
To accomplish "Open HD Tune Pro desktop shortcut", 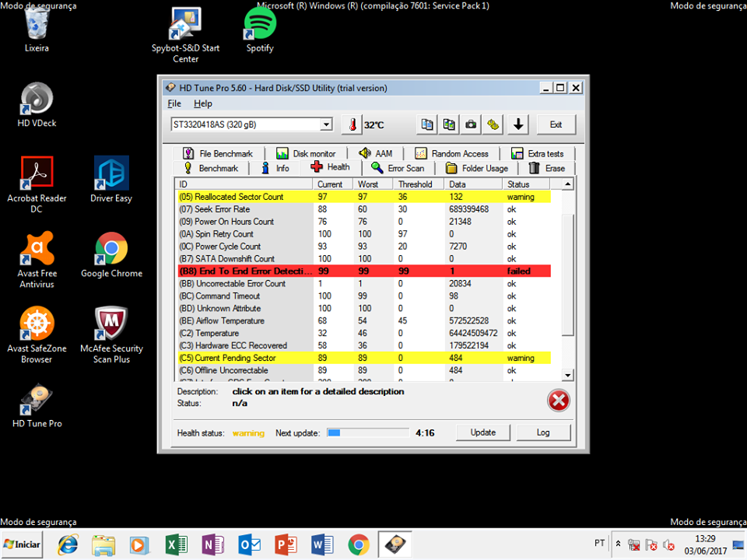I will click(37, 406).
